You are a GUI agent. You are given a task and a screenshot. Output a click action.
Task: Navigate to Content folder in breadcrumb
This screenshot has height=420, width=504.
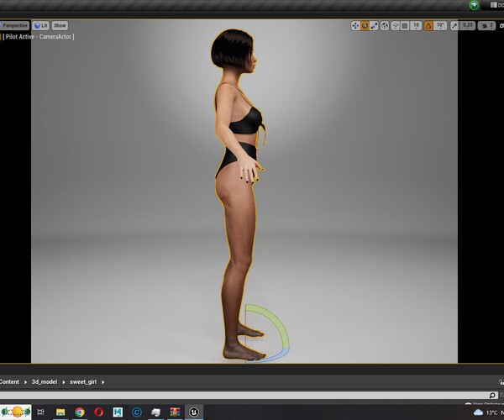click(x=9, y=381)
